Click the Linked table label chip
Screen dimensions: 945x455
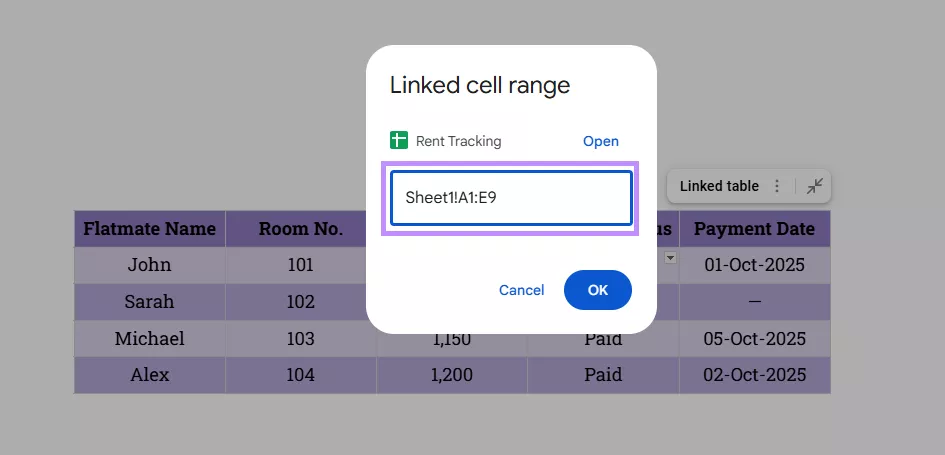click(718, 186)
